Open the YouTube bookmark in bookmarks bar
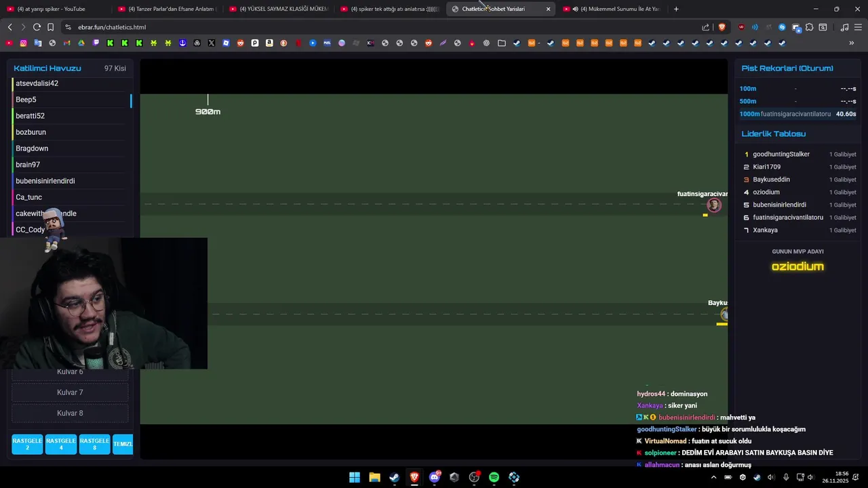 tap(9, 43)
